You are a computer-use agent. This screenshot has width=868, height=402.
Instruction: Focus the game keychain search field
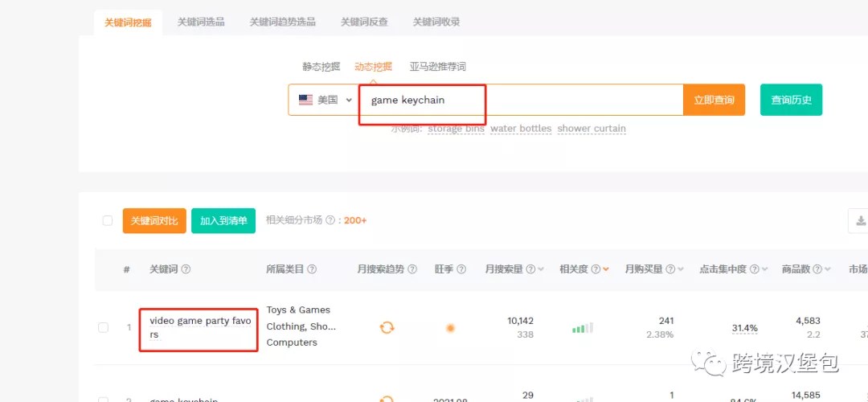[x=520, y=100]
